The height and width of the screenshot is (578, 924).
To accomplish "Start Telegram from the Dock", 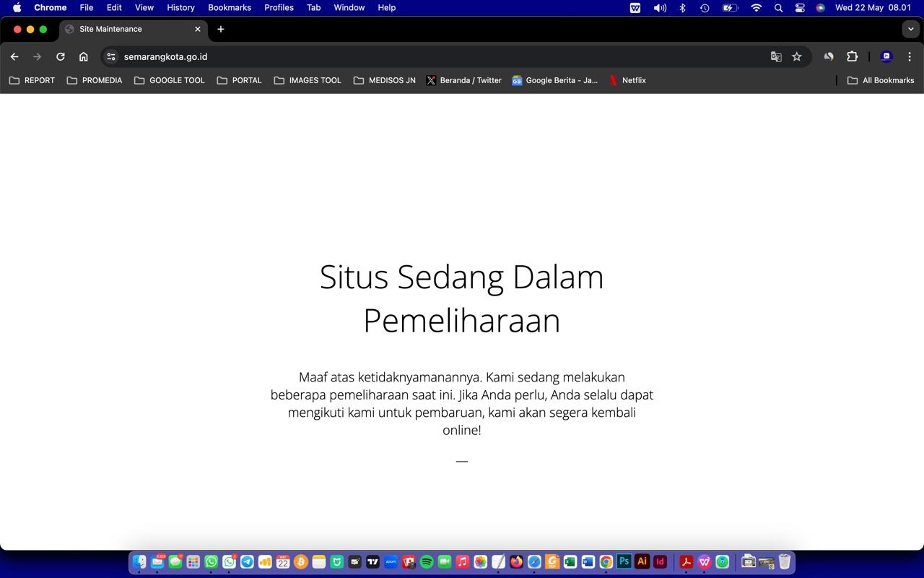I will point(246,561).
